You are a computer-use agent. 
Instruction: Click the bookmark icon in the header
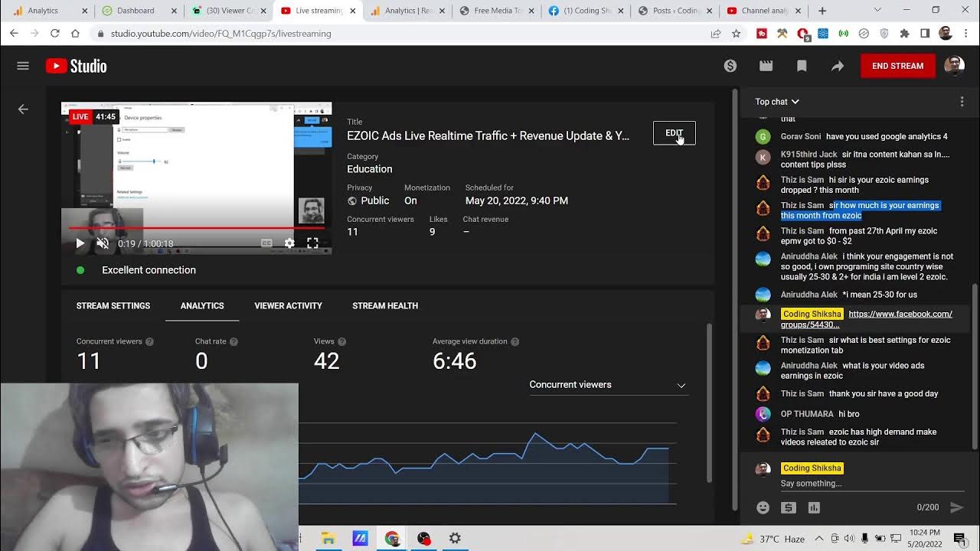pyautogui.click(x=802, y=66)
